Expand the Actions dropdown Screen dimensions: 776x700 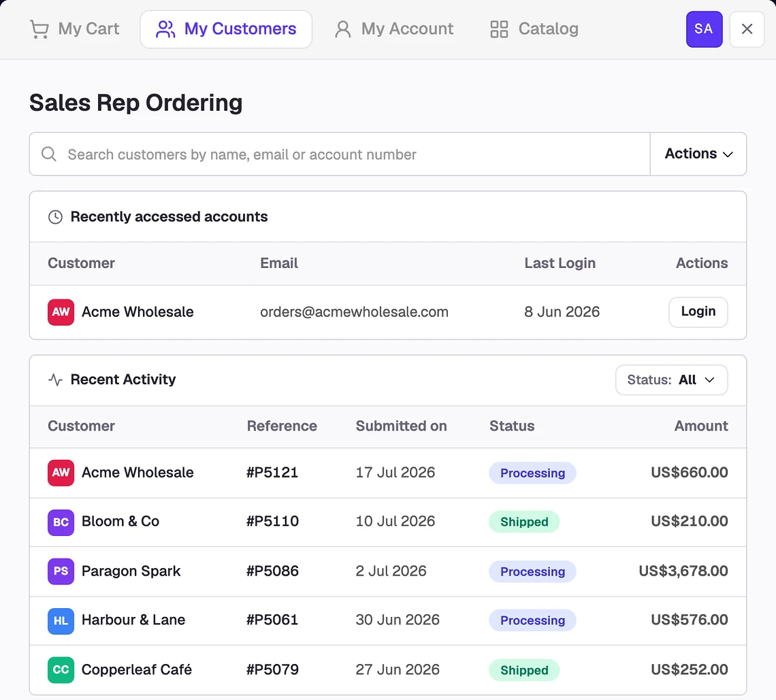[698, 154]
